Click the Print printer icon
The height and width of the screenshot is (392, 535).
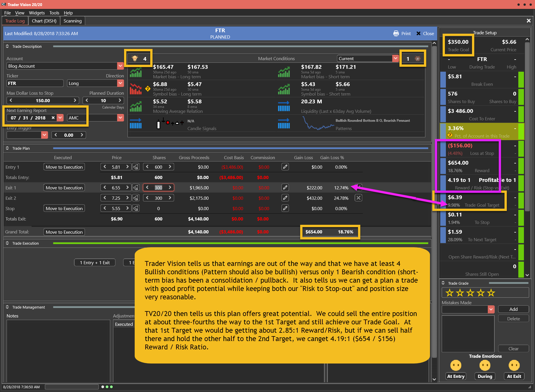pos(396,33)
